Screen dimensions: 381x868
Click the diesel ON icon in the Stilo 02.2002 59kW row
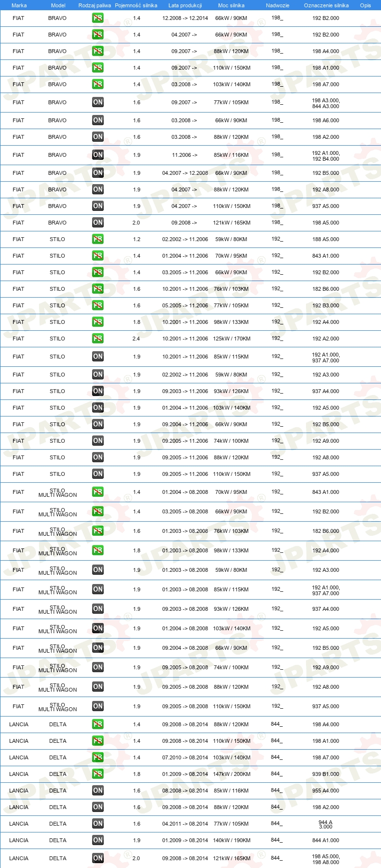tap(98, 375)
